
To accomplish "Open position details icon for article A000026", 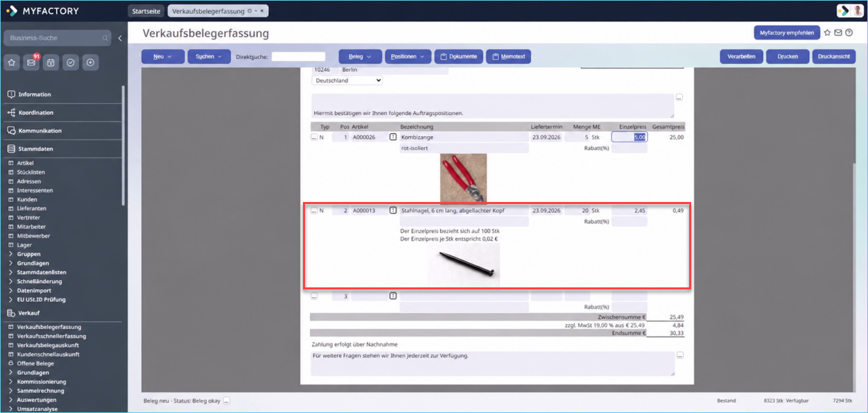I will point(393,137).
